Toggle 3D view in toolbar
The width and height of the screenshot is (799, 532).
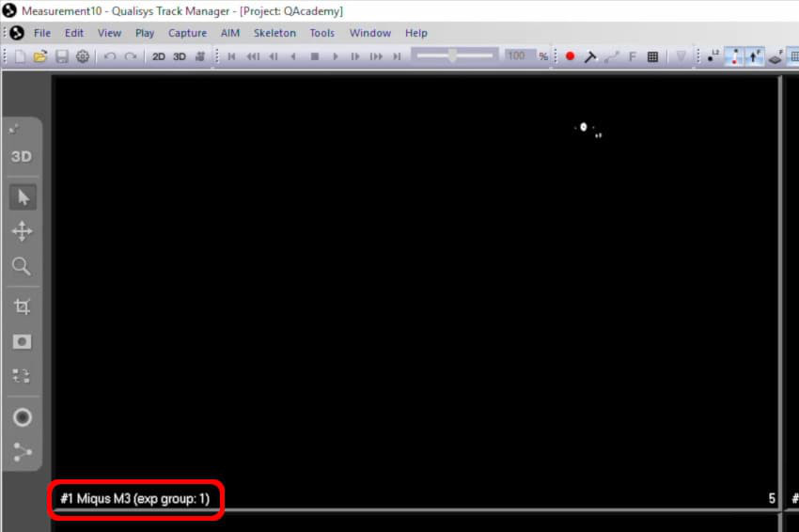(x=180, y=56)
